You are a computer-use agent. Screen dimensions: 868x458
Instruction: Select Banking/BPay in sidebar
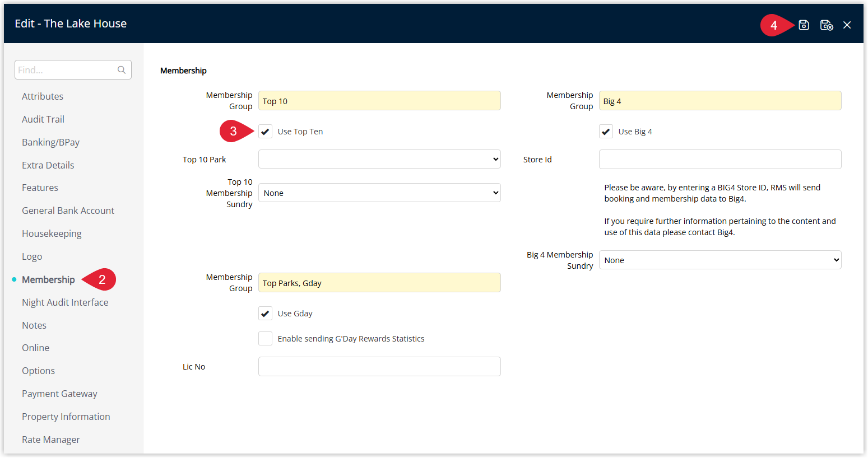[50, 142]
